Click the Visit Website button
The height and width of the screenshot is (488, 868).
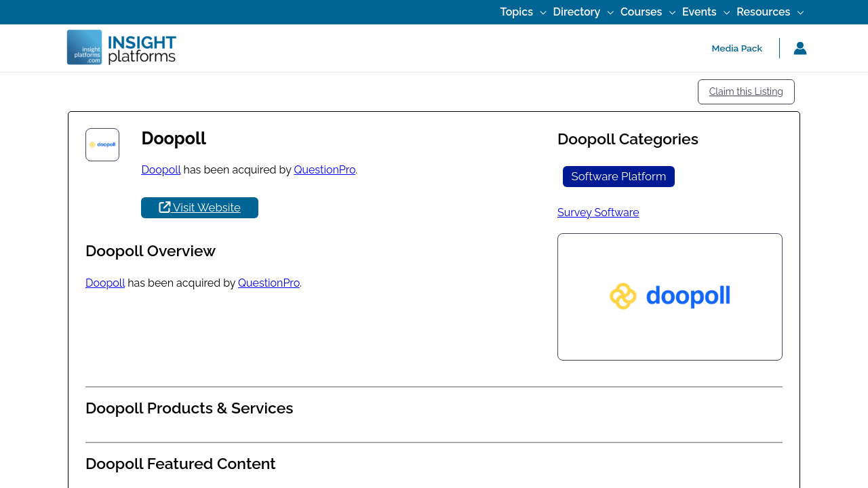[x=199, y=207]
